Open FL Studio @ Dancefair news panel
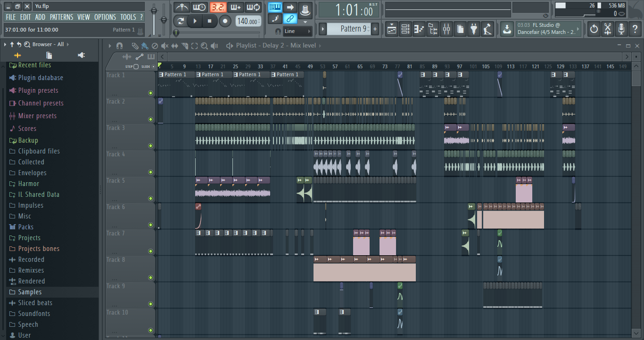 tap(548, 29)
